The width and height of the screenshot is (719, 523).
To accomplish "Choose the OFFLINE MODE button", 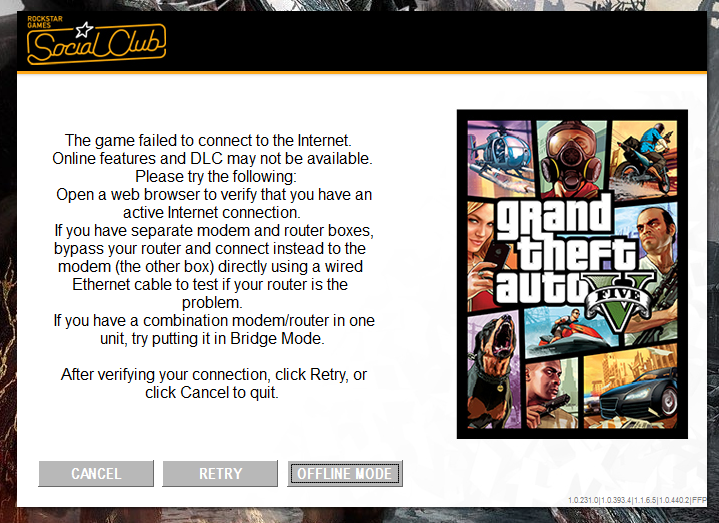I will pos(345,473).
